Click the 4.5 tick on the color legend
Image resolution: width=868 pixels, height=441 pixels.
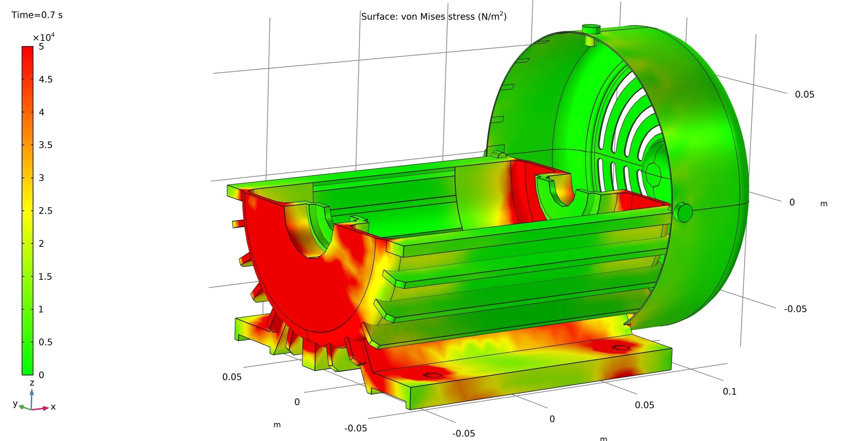(45, 80)
